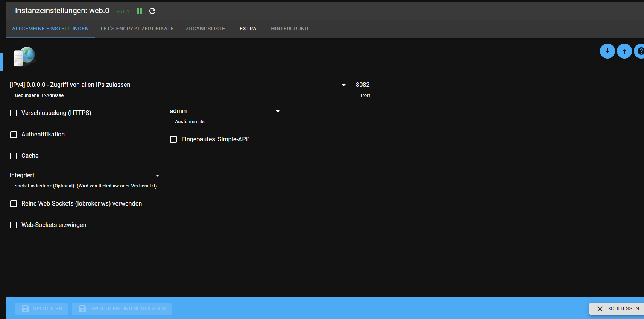Enable Eingebautes 'Simple-API' checkbox

click(x=173, y=139)
